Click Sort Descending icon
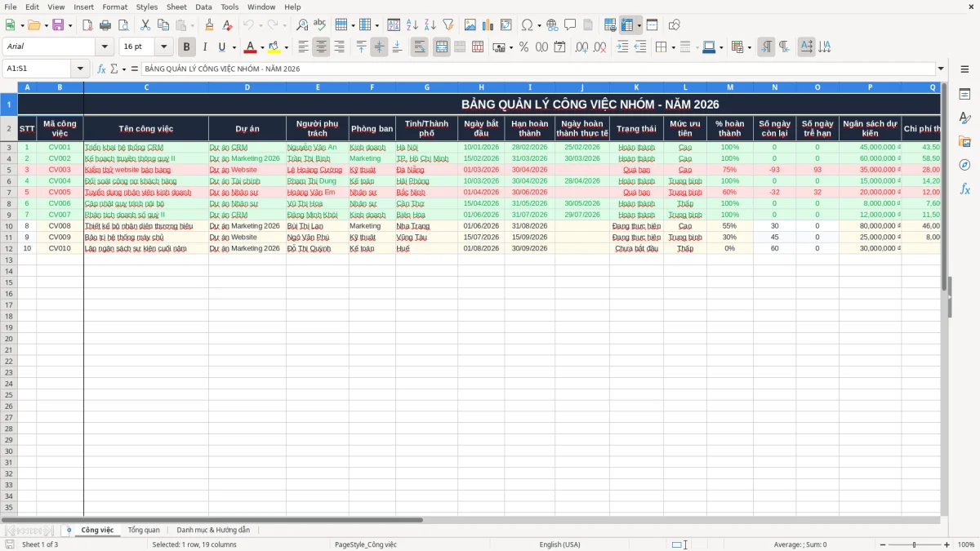 click(x=430, y=25)
